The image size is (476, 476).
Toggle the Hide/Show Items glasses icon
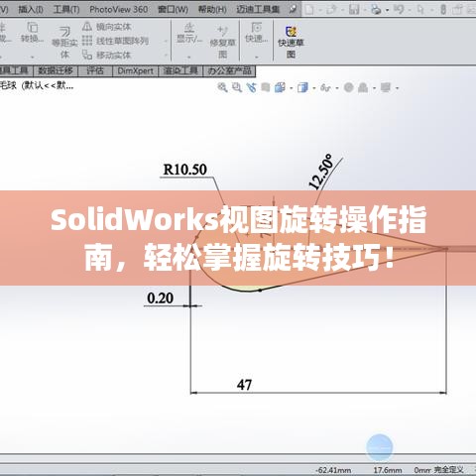point(325,88)
